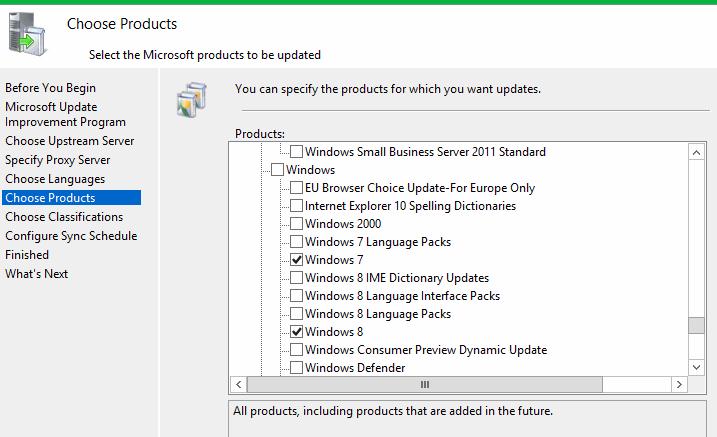Select Windows 8 Language Packs item
717x437 pixels.
pyautogui.click(x=376, y=314)
